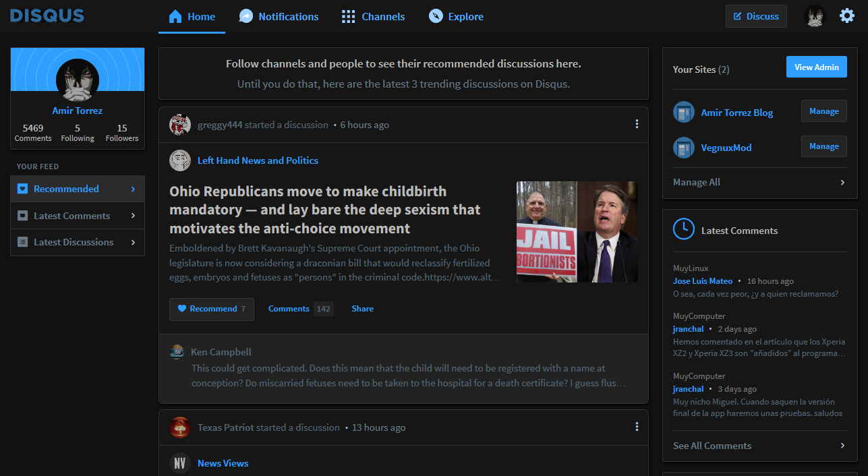The image size is (868, 476).
Task: Expand the Manage All row chevron
Action: (x=842, y=182)
